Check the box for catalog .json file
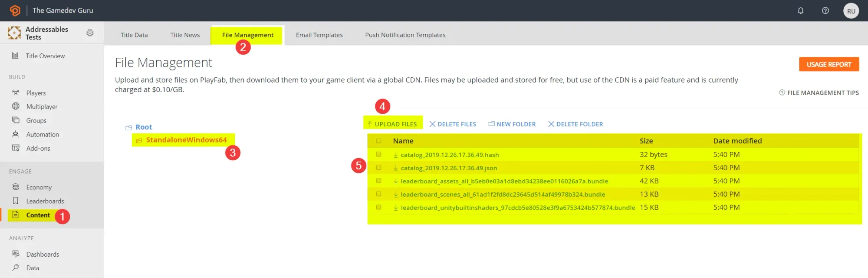 click(x=379, y=168)
